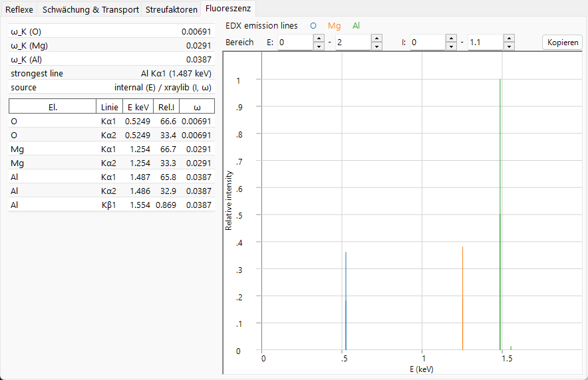The width and height of the screenshot is (588, 380).
Task: Click the tall green Al Kα line
Action: pyautogui.click(x=500, y=215)
